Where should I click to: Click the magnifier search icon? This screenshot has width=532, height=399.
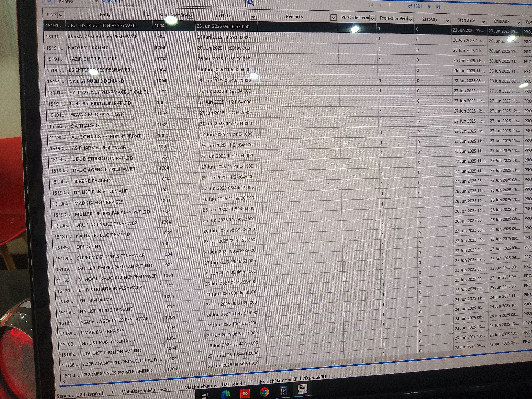click(251, 3)
